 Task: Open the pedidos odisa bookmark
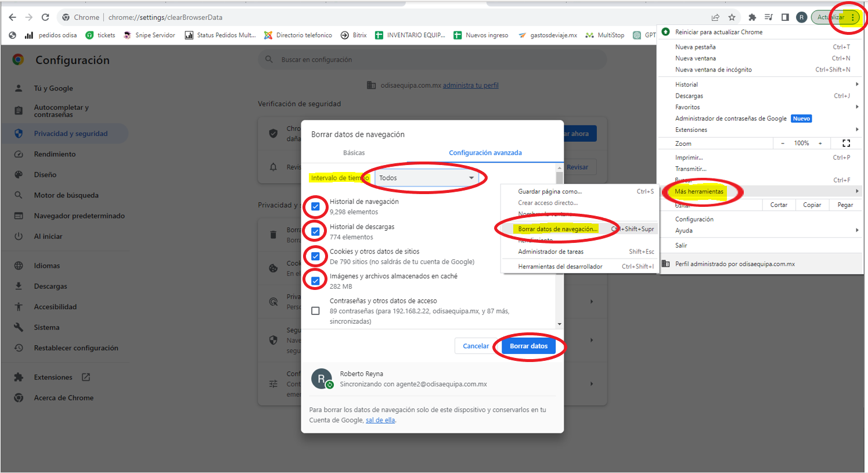click(x=51, y=35)
